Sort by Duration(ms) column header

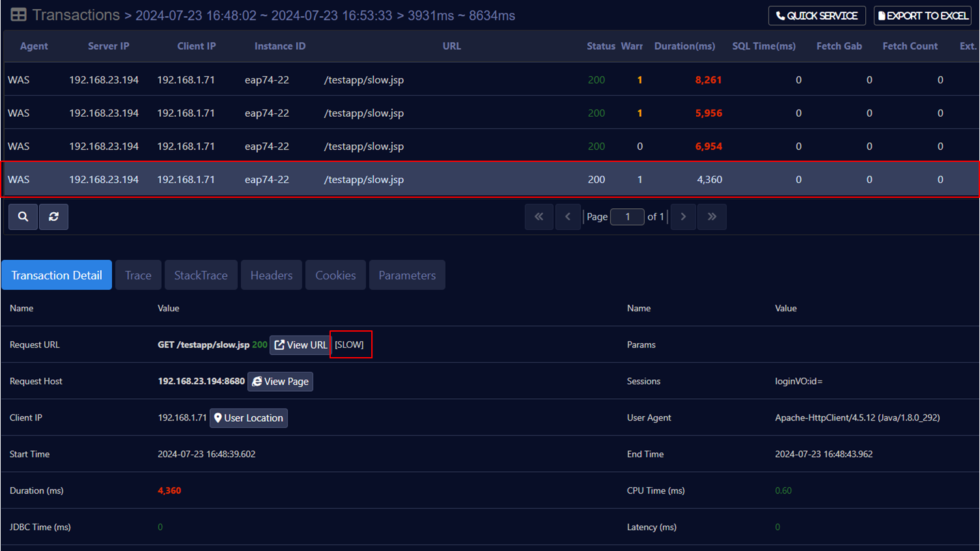[x=684, y=46]
